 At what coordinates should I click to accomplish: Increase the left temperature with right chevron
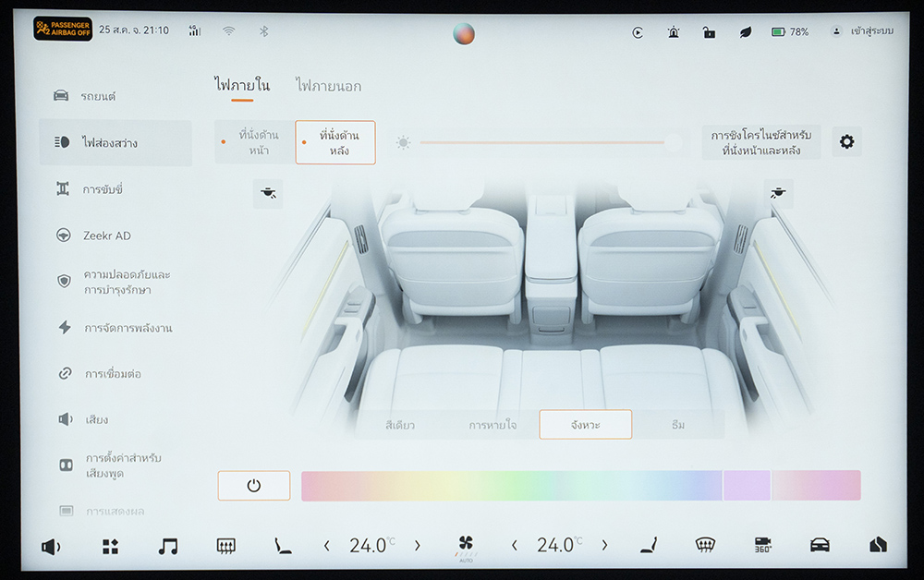click(417, 546)
